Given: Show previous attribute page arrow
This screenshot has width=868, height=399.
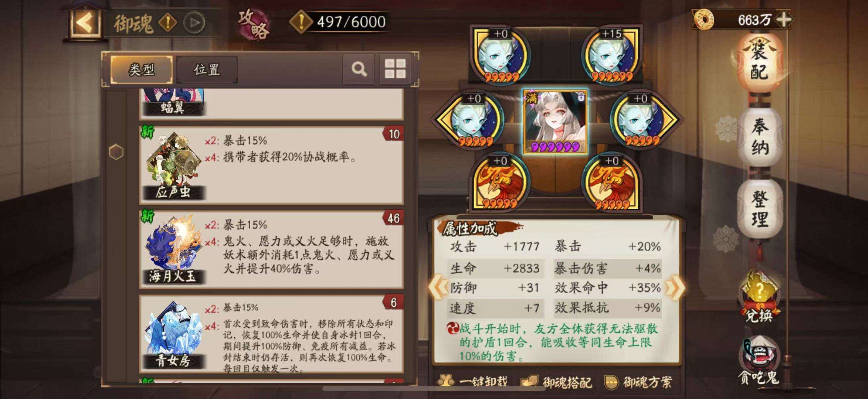Looking at the screenshot, I should (x=438, y=287).
